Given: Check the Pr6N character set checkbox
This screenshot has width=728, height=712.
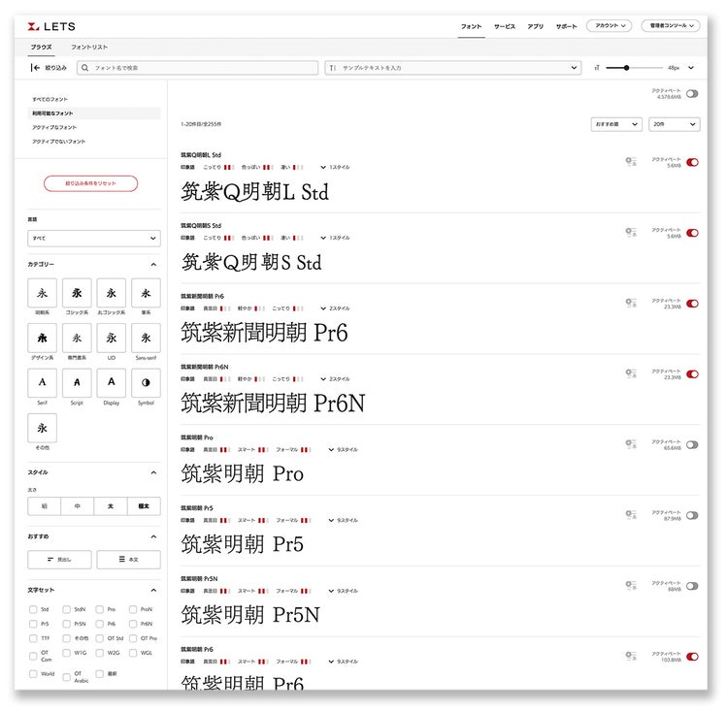Looking at the screenshot, I should (x=133, y=624).
